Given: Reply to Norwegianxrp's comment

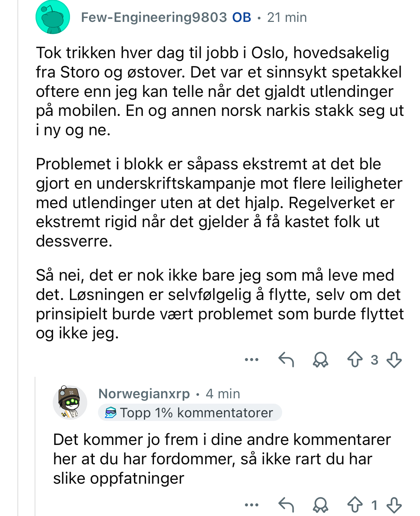Looking at the screenshot, I should (286, 505).
